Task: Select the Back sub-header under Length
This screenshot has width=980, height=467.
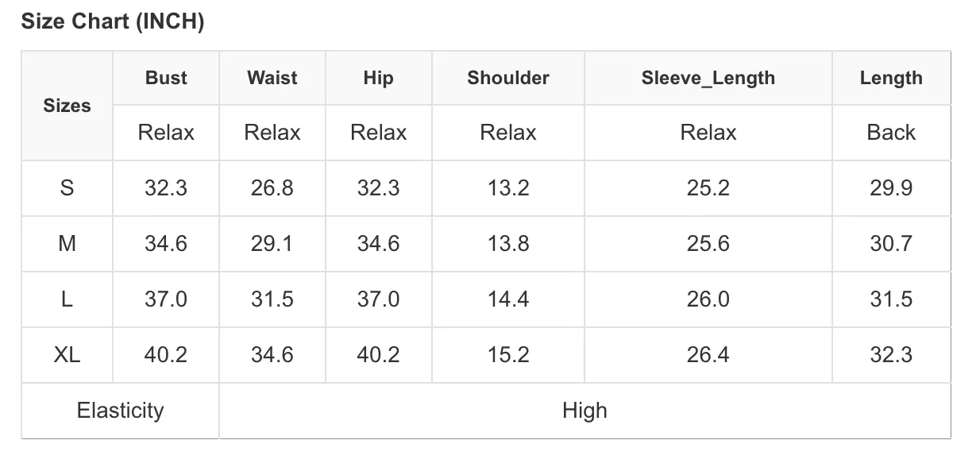Action: coord(891,133)
